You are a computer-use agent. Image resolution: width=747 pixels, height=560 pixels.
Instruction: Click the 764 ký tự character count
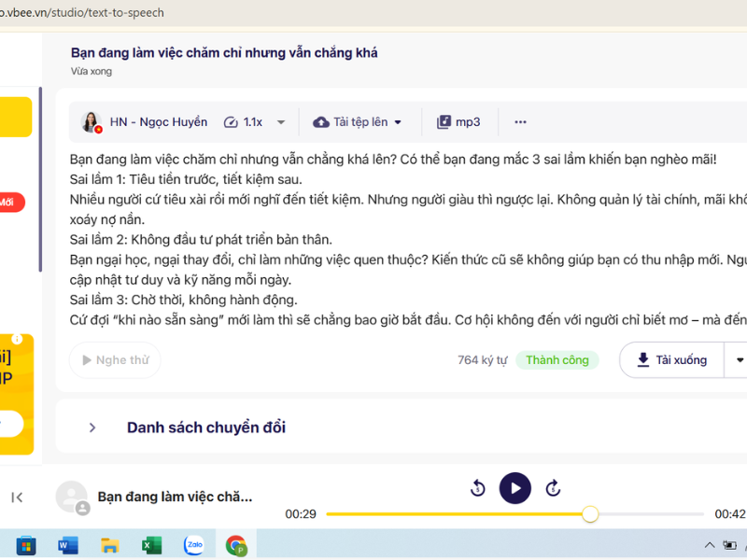(482, 360)
